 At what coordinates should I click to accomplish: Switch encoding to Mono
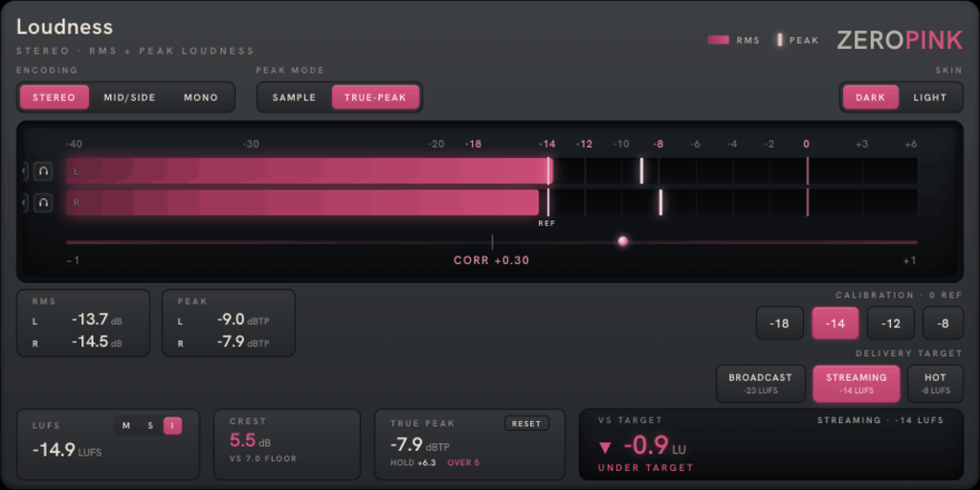tap(201, 98)
